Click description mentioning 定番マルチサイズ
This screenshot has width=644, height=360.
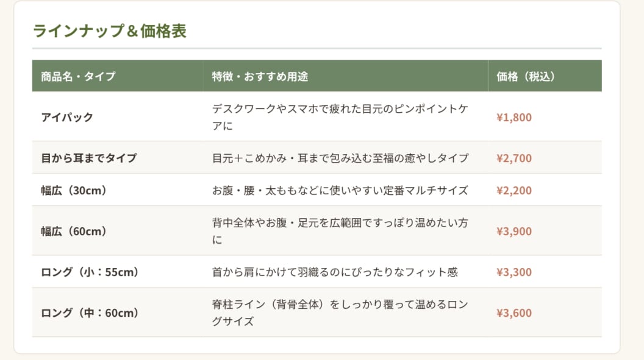click(340, 190)
